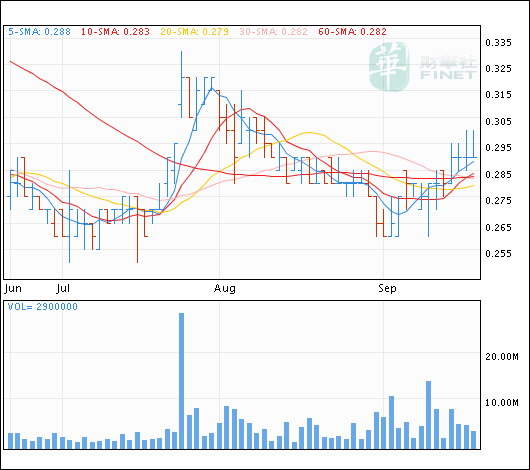The image size is (530, 470).
Task: Click the 5-SMA: 0.288 legend label
Action: coord(39,32)
